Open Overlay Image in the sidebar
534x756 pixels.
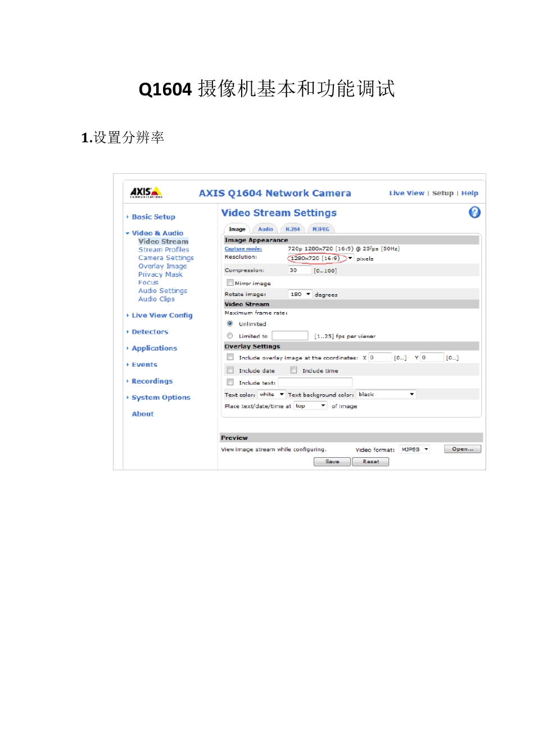tap(162, 266)
